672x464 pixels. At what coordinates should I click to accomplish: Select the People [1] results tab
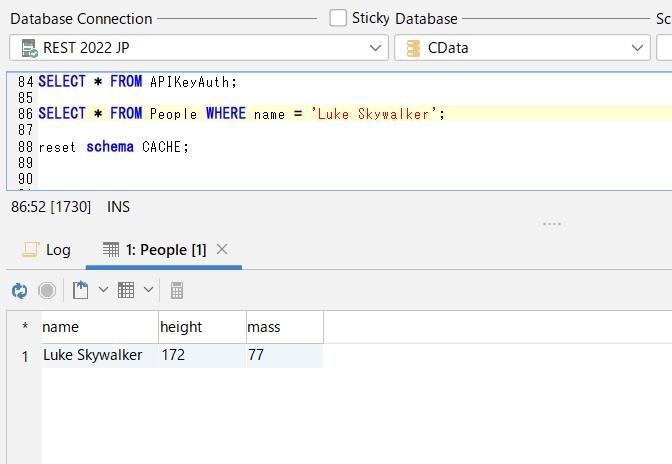(165, 250)
